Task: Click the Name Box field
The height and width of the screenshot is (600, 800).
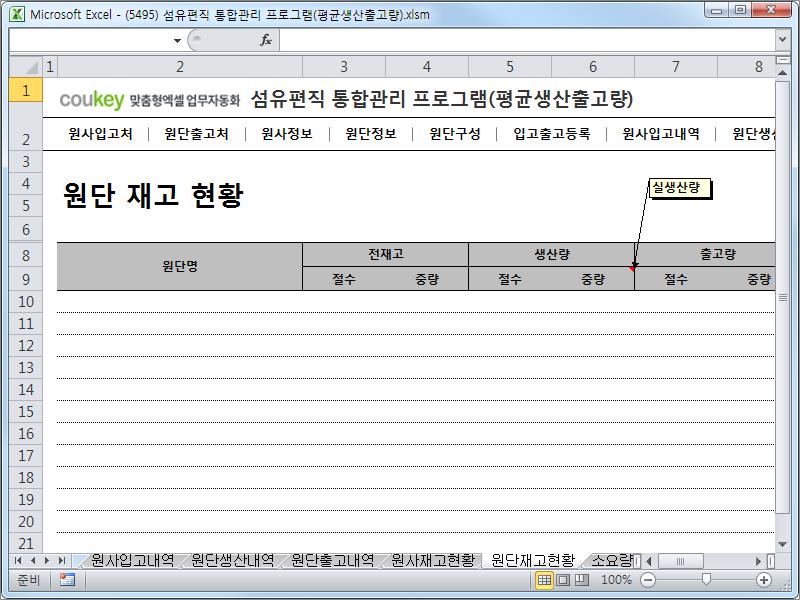Action: (x=91, y=40)
